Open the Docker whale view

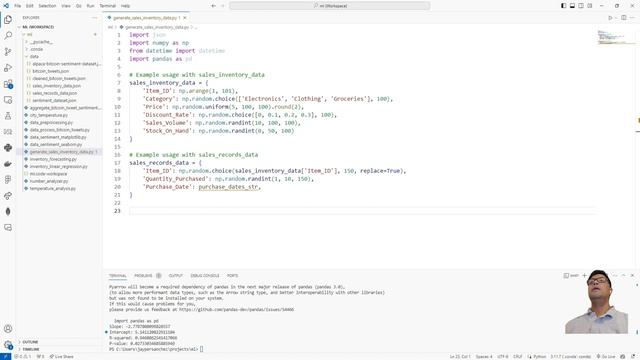tap(8, 164)
